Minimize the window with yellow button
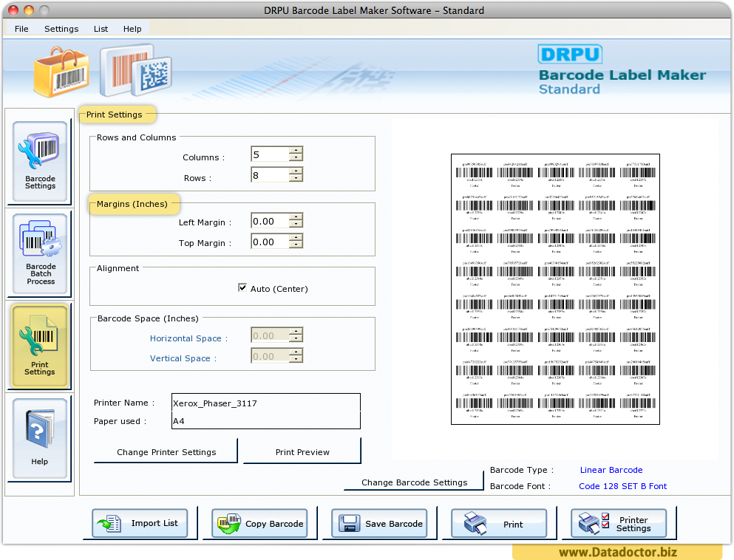 click(29, 10)
